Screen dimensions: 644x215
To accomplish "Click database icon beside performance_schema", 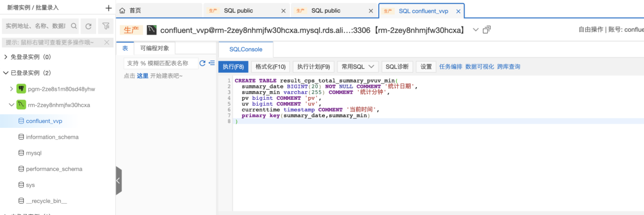I will click(x=21, y=169).
